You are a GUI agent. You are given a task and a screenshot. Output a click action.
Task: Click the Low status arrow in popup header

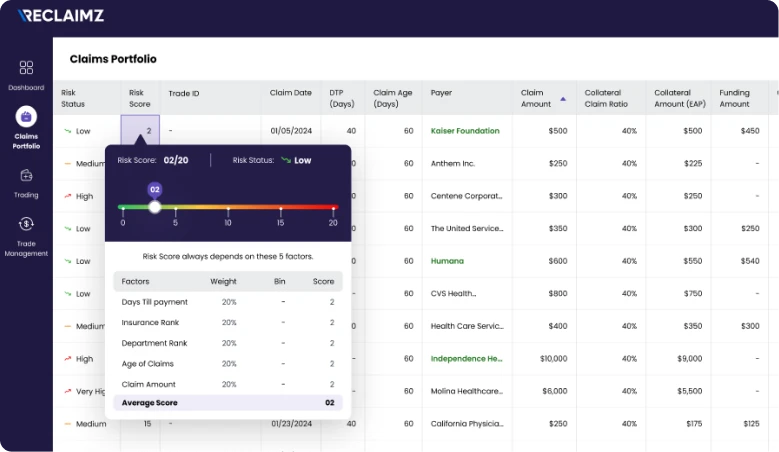point(285,160)
